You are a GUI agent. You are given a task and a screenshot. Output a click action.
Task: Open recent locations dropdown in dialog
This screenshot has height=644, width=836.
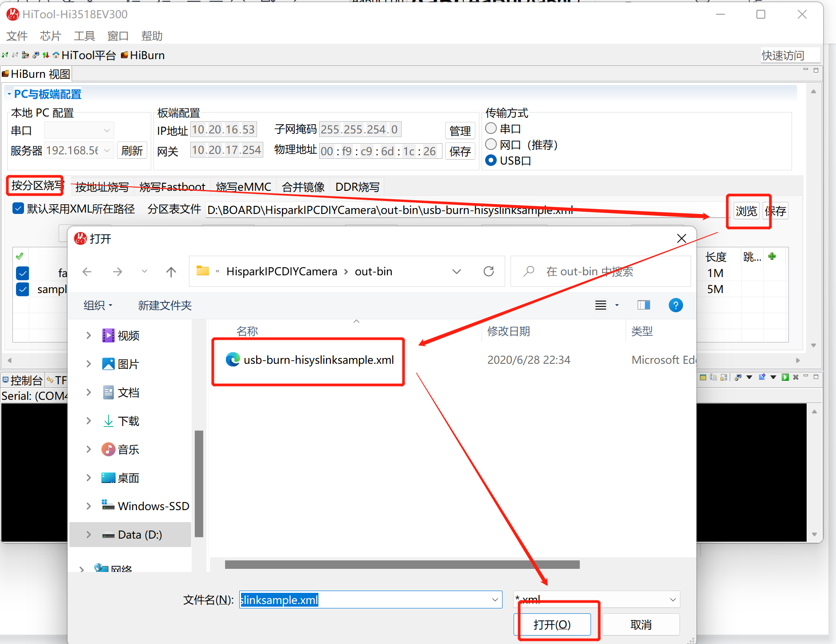[x=144, y=271]
